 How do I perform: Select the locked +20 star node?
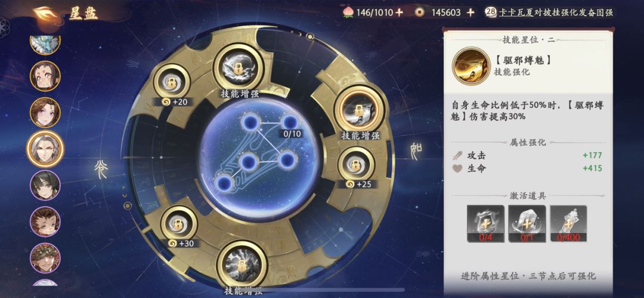coord(171,81)
